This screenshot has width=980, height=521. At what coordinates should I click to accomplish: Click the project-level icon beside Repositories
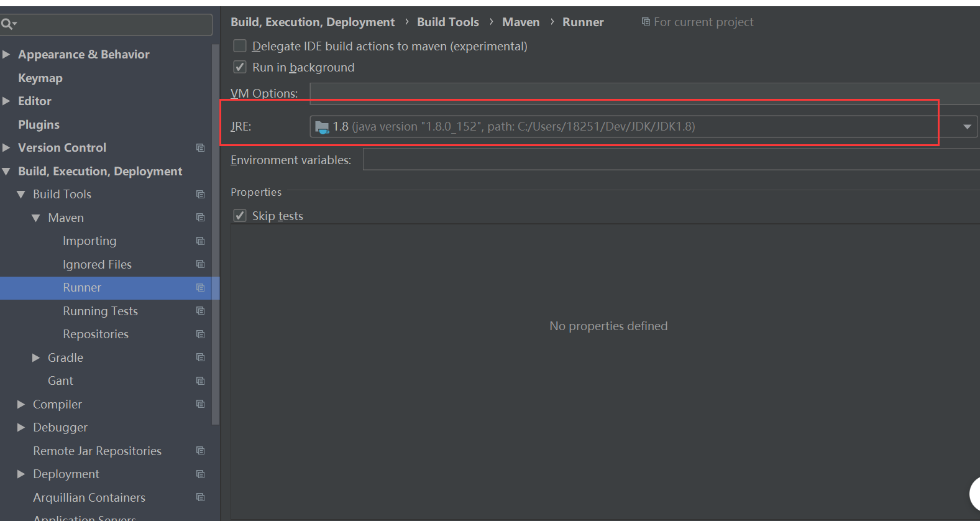(x=200, y=334)
